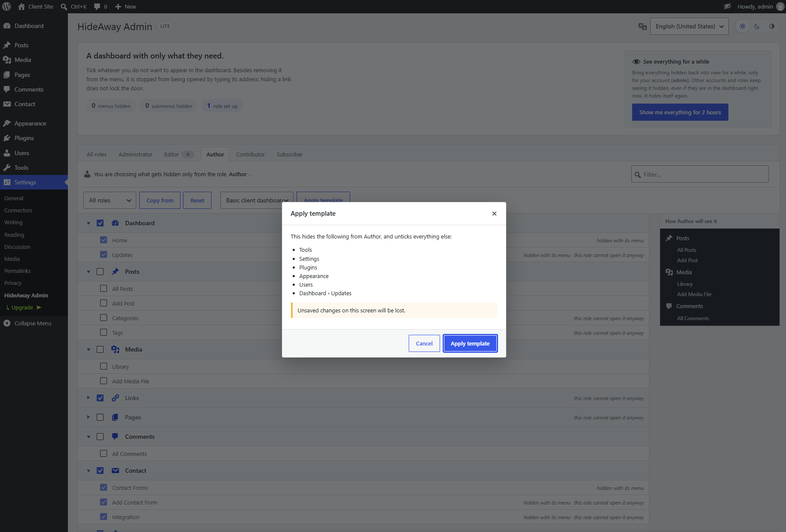This screenshot has width=786, height=532.
Task: Click the hidden-eye icon beside Howdy, admin
Action: click(x=727, y=6)
